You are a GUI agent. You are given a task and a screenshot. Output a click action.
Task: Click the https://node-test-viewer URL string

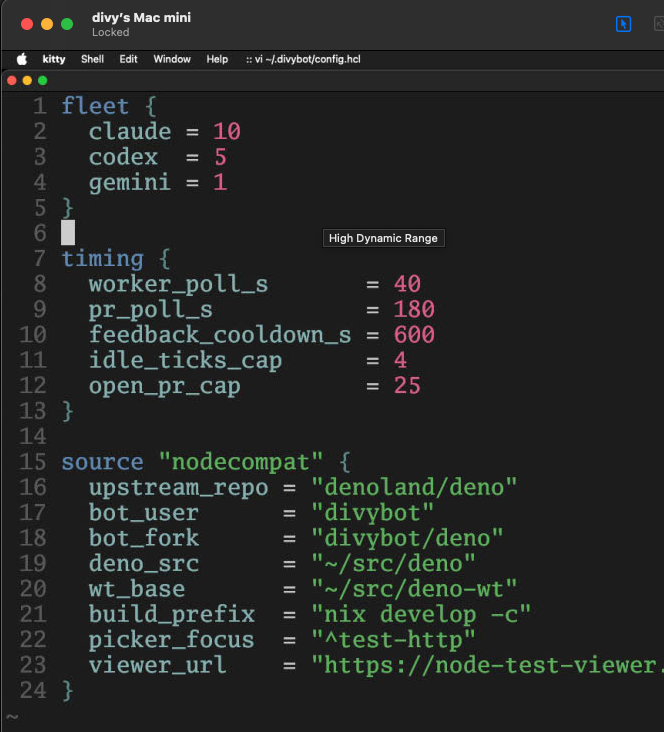tap(487, 665)
